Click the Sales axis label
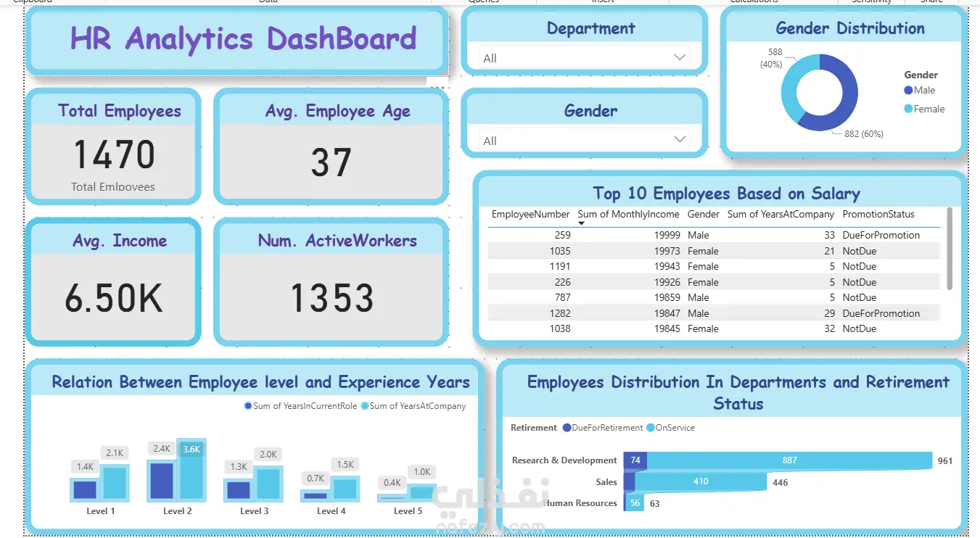 606,481
